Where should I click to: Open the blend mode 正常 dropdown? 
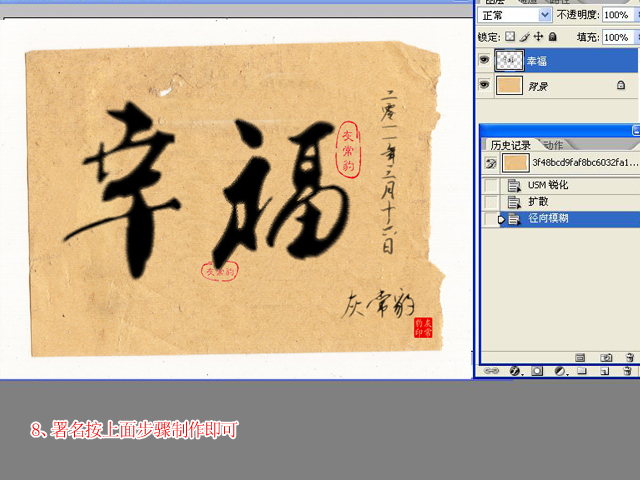coord(545,15)
